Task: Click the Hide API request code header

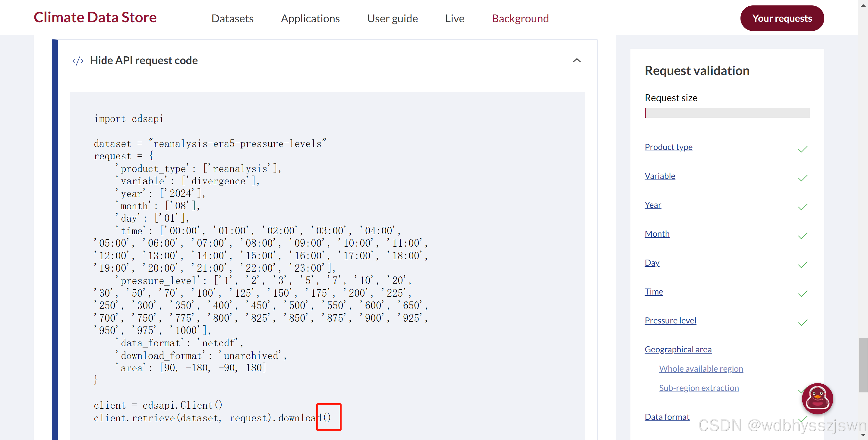Action: (144, 61)
